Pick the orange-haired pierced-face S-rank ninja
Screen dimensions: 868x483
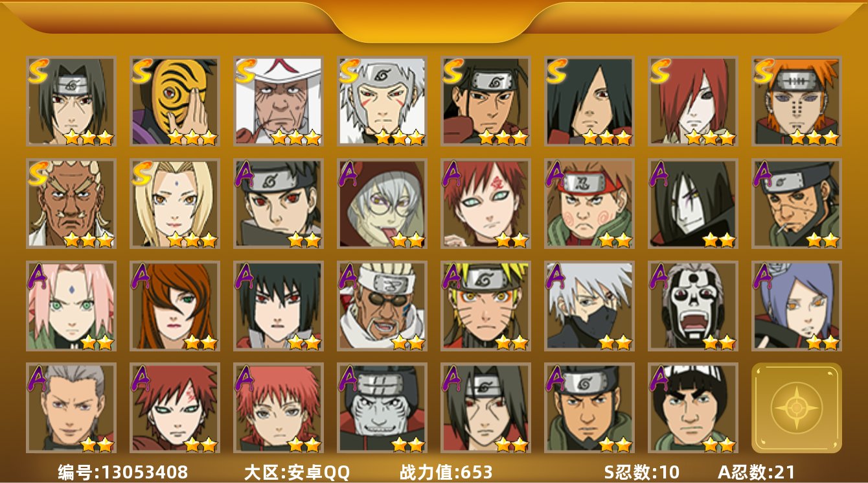tap(796, 100)
